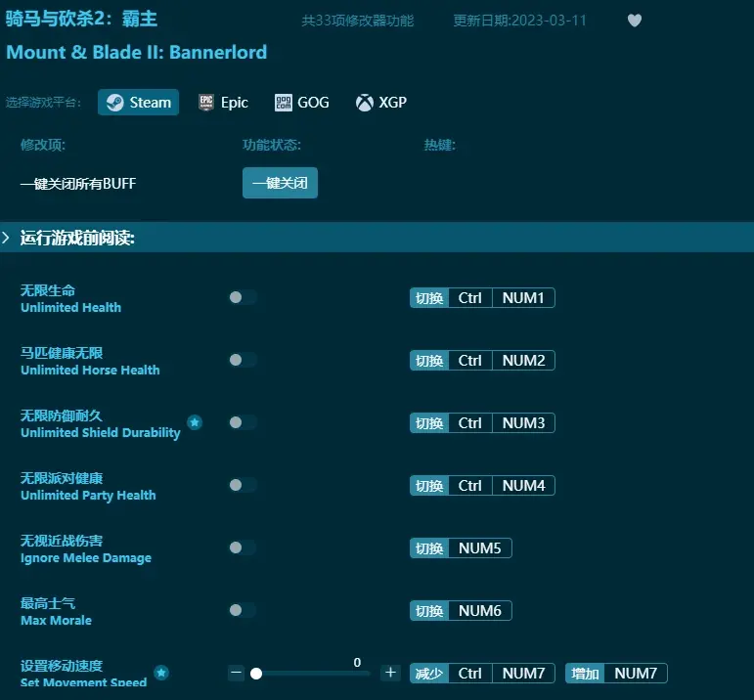
Task: Toggle Unlimited Party Health switch
Action: click(243, 485)
